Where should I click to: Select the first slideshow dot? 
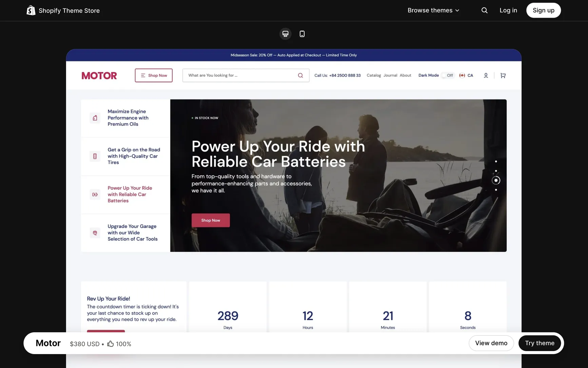[x=496, y=161]
